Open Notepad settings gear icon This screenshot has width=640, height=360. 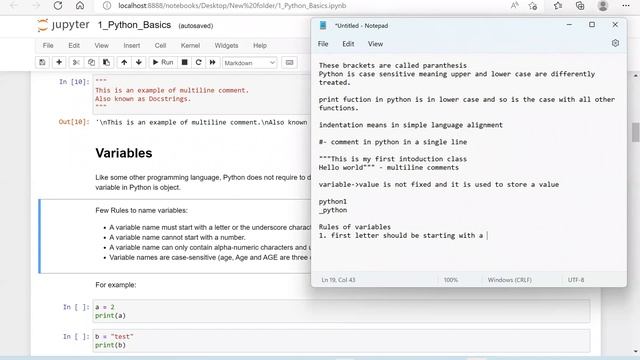(x=615, y=43)
